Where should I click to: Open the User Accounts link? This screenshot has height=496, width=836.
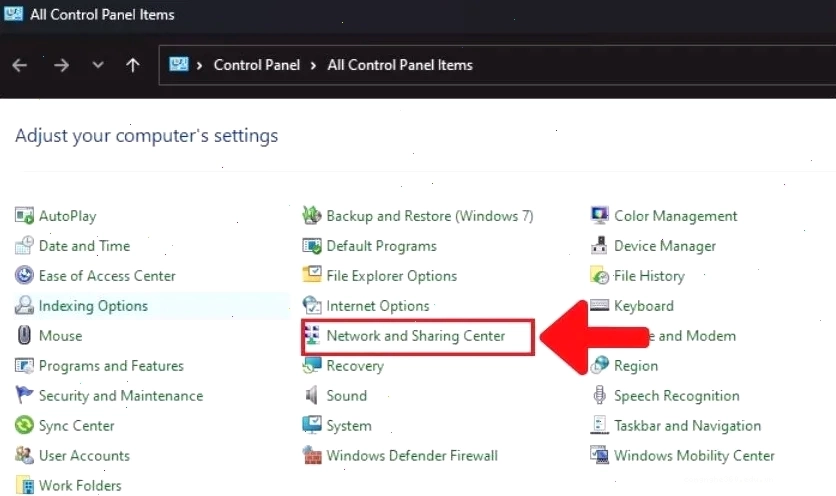click(x=84, y=455)
